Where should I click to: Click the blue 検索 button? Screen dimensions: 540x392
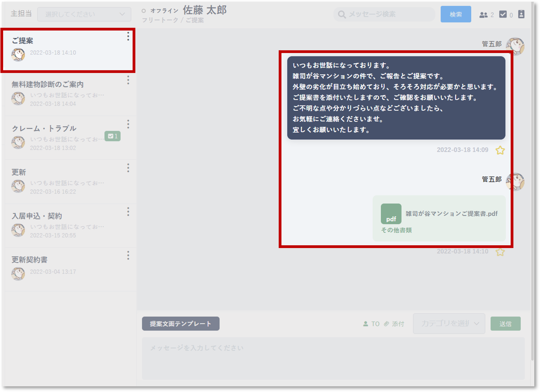456,14
